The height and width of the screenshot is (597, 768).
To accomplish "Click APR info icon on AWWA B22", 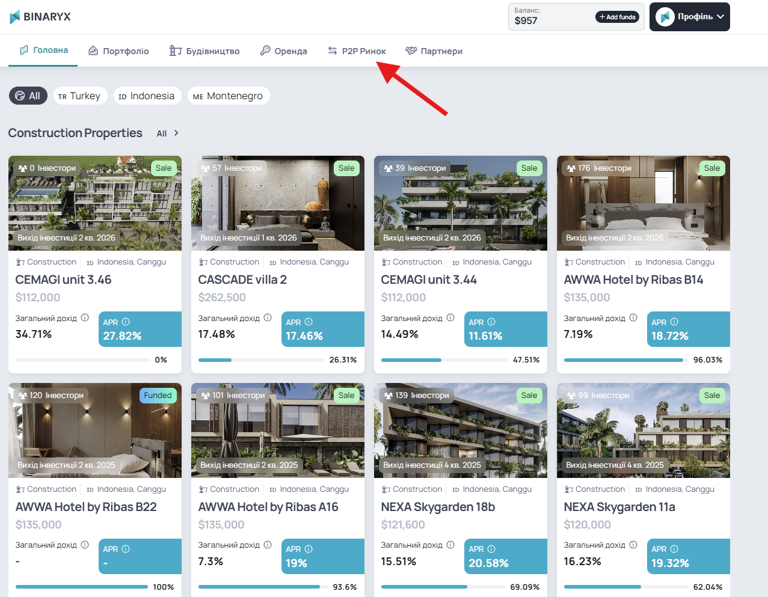I will pos(126,549).
